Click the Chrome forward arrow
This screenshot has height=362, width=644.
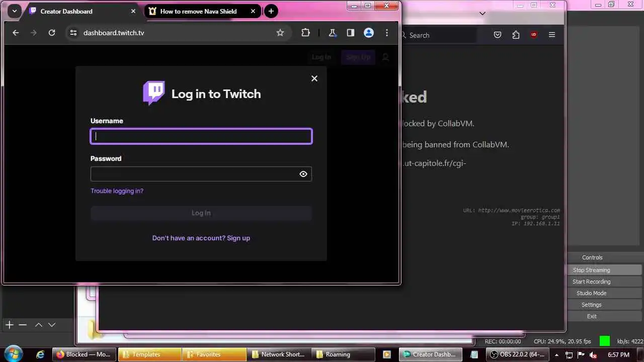[34, 33]
